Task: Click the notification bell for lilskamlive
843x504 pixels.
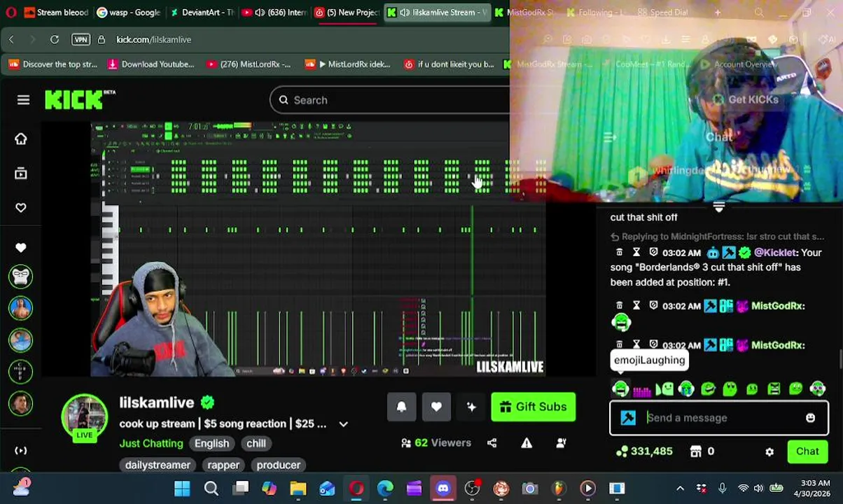Action: click(x=401, y=407)
